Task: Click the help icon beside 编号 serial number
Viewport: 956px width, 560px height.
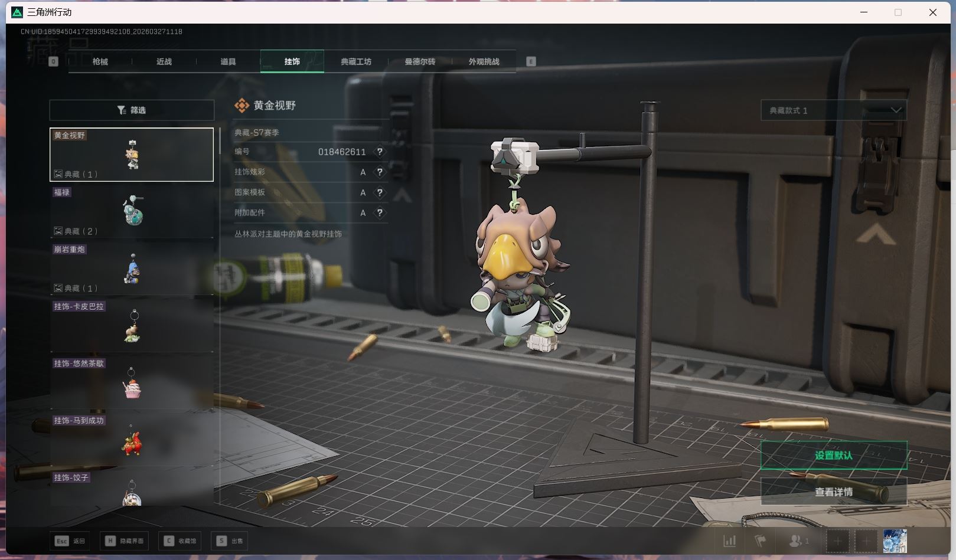Action: coord(380,152)
